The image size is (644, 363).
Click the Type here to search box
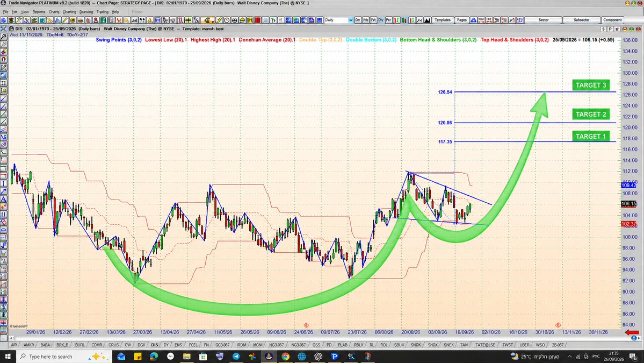point(64,356)
